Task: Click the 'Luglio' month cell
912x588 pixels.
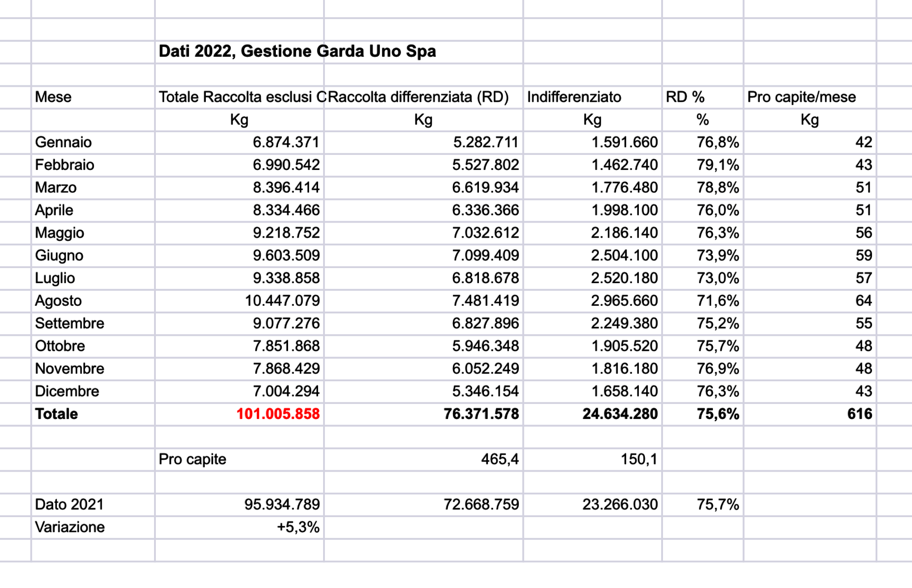Action: (55, 278)
